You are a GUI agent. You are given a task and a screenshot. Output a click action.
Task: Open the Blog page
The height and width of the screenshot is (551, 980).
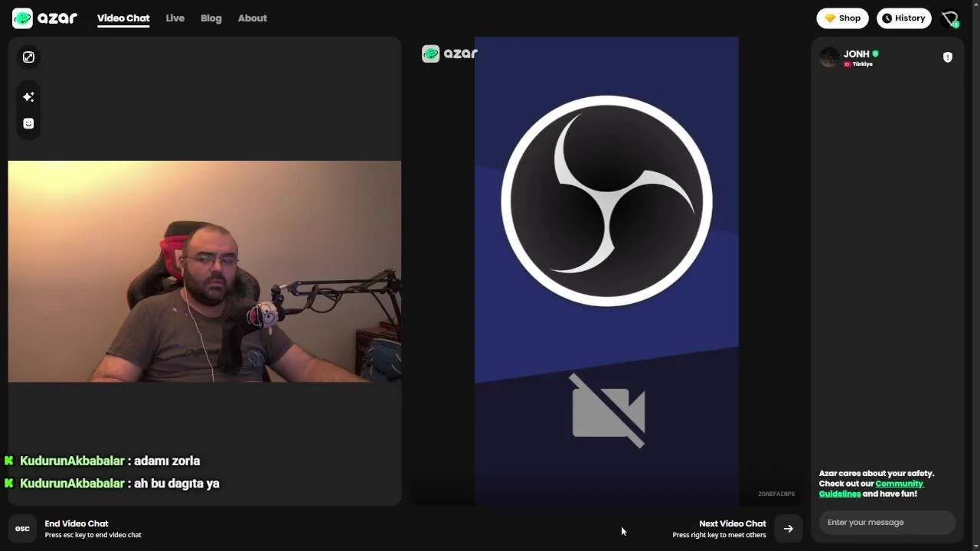click(x=211, y=18)
